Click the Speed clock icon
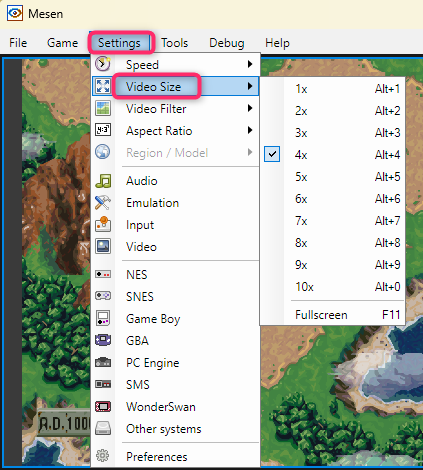Image resolution: width=423 pixels, height=470 pixels. point(103,64)
